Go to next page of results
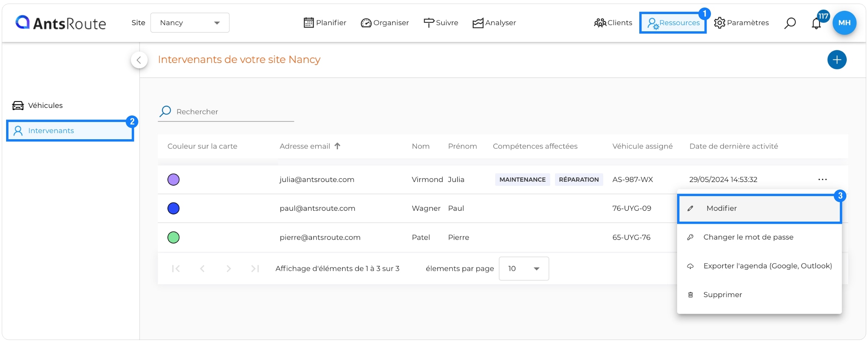This screenshot has width=868, height=345. (x=229, y=269)
